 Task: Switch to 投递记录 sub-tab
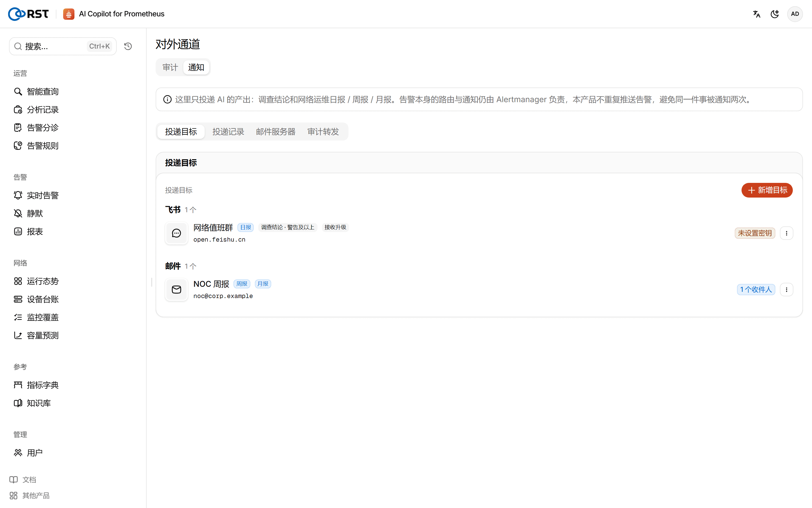click(228, 132)
